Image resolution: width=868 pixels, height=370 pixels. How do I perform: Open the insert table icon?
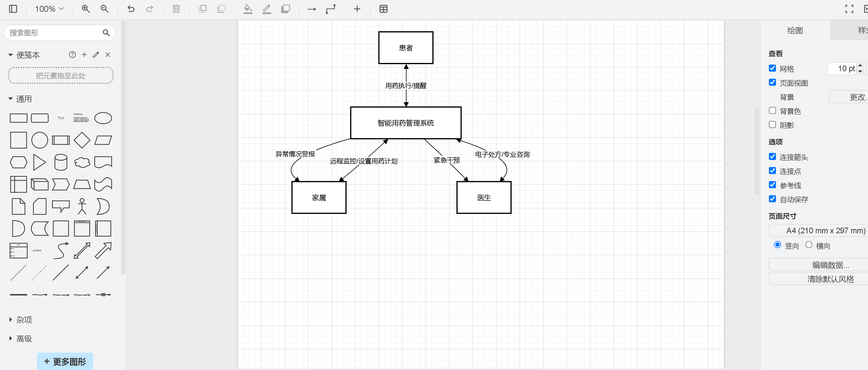(x=383, y=9)
